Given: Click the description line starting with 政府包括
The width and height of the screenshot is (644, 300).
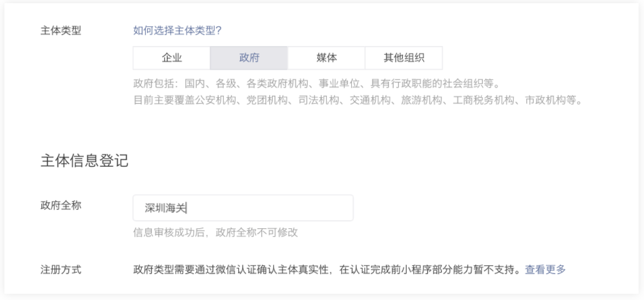Looking at the screenshot, I should click(316, 84).
